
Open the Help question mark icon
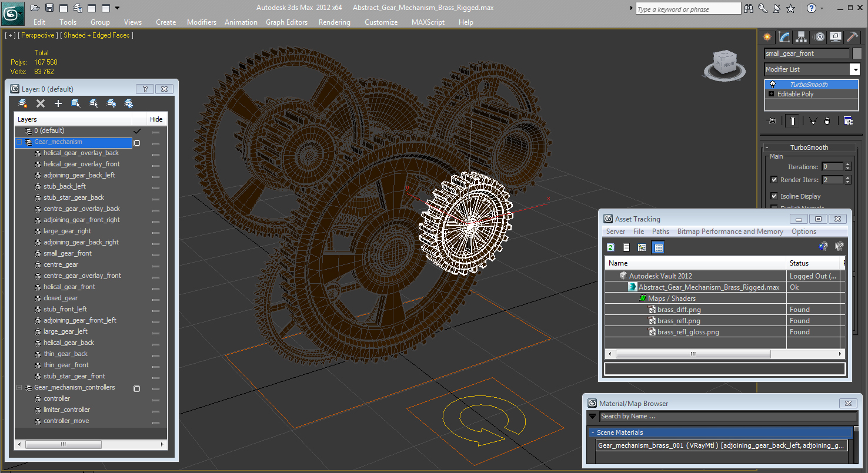pos(812,8)
